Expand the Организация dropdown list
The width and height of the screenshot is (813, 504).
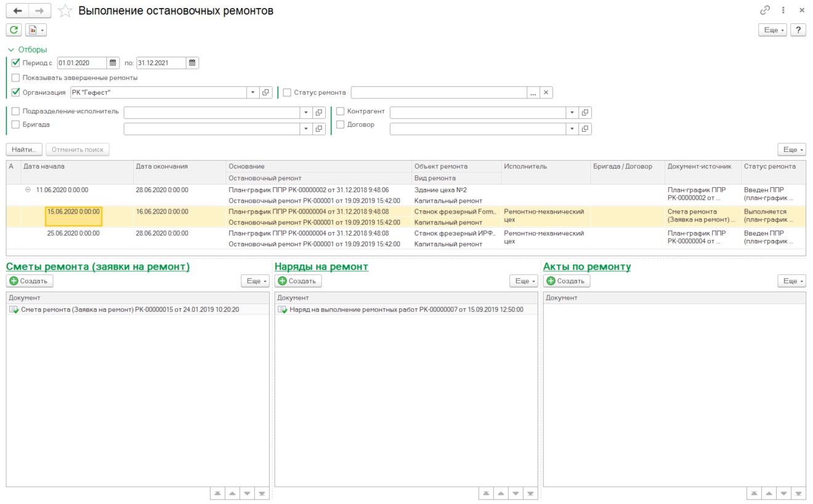253,92
